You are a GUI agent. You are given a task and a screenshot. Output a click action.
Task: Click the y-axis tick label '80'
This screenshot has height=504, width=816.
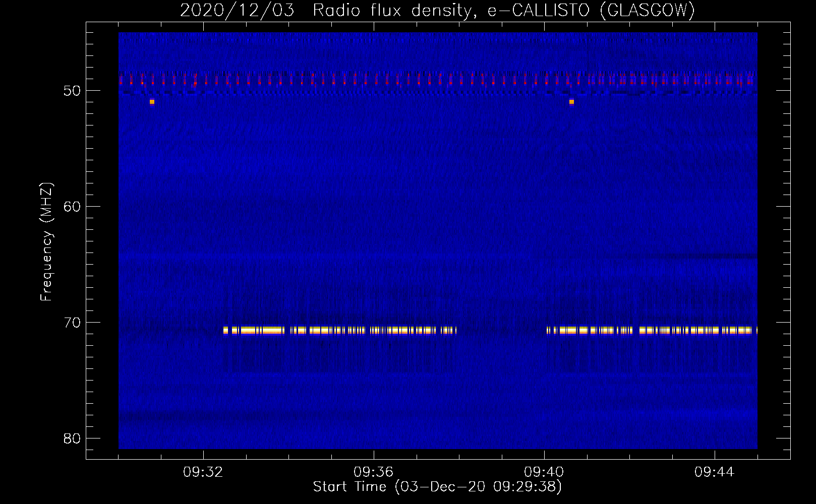[72, 438]
